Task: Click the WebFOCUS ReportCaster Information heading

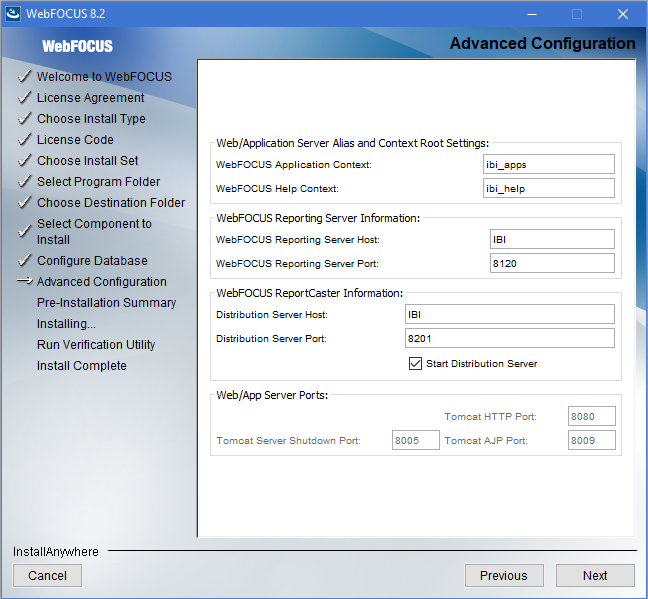Action: [310, 293]
